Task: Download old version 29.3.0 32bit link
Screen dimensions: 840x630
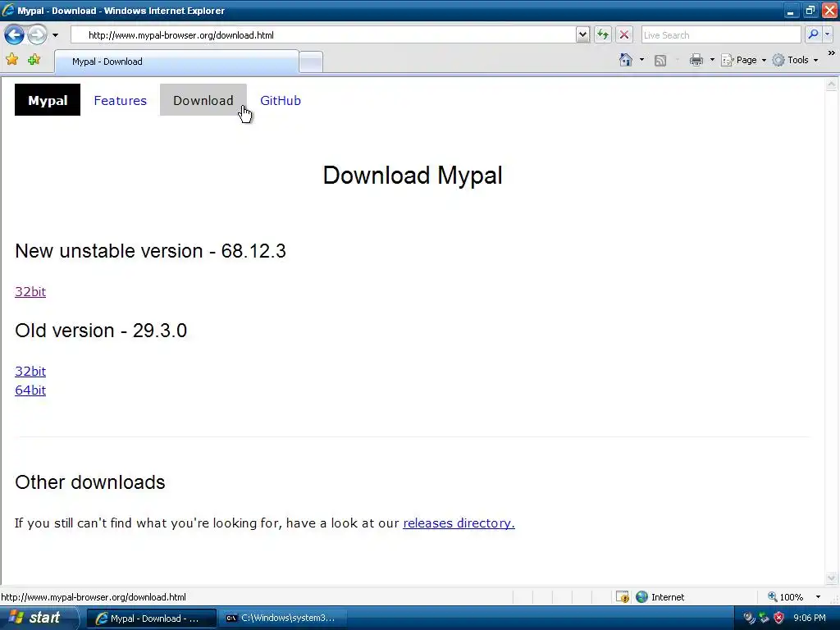Action: click(30, 372)
